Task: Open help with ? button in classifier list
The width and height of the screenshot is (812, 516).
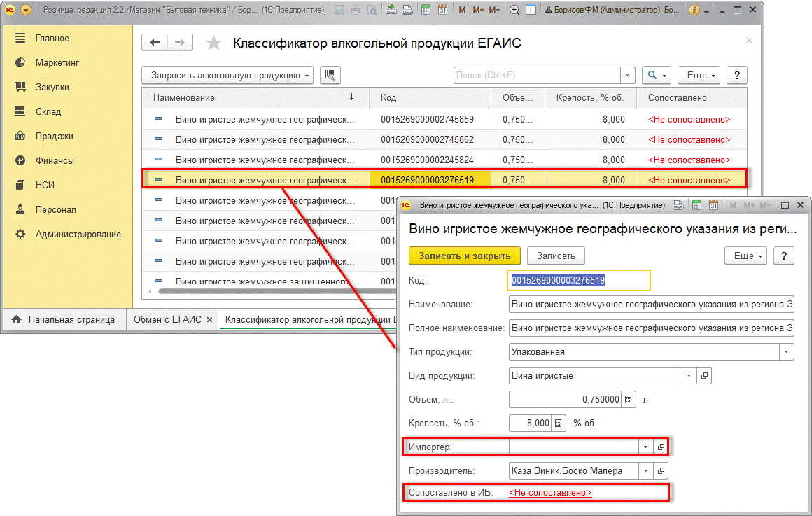Action: [737, 75]
